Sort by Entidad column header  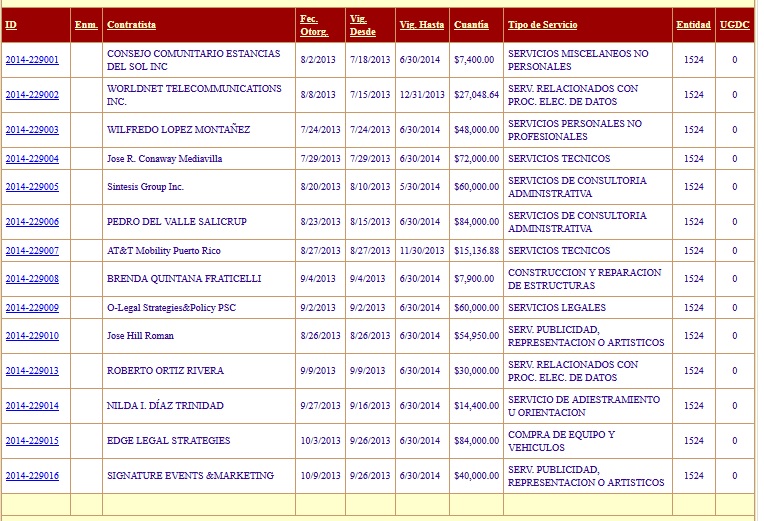tap(693, 24)
